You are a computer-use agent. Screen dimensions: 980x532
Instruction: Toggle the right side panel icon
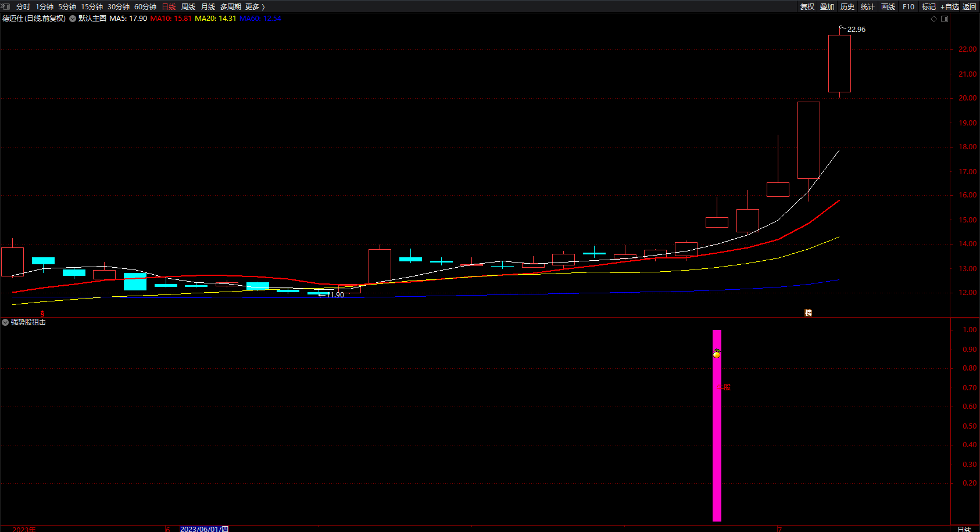click(x=945, y=19)
